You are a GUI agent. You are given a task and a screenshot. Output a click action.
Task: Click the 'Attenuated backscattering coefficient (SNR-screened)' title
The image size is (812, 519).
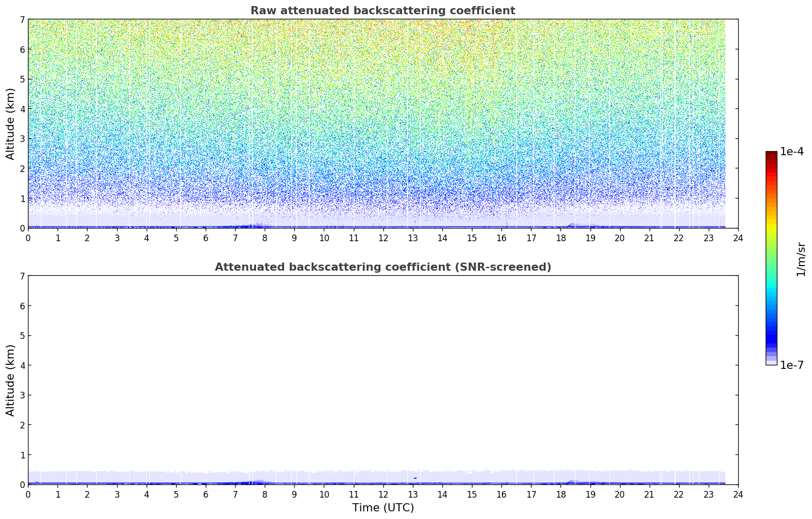click(383, 267)
